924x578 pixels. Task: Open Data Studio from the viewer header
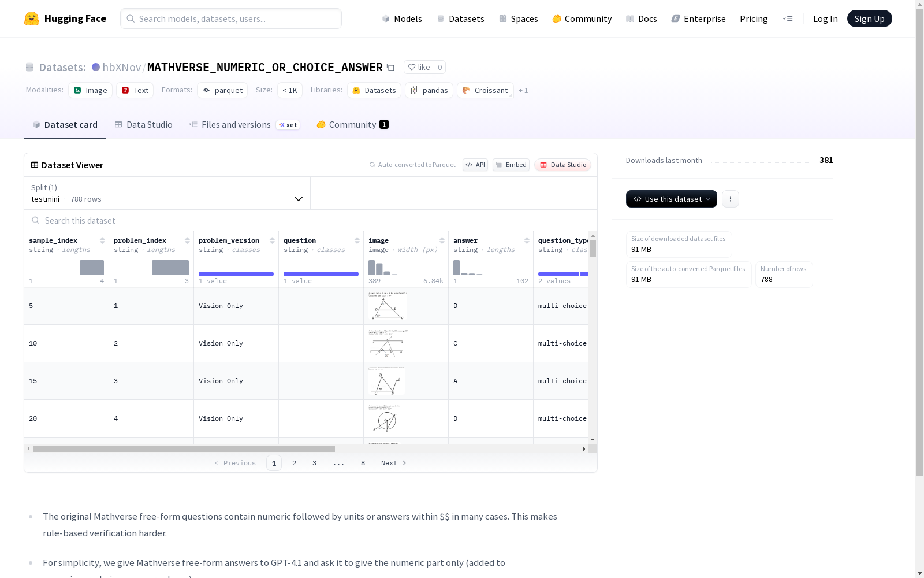coord(563,165)
